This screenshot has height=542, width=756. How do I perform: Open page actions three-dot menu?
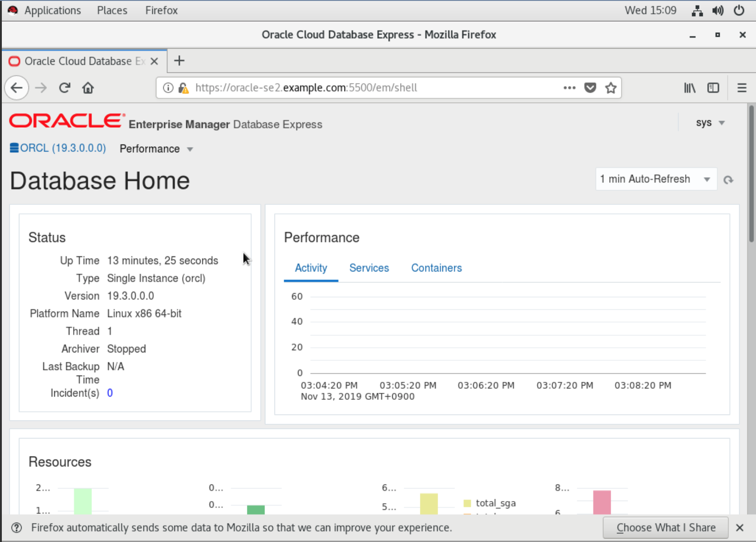(569, 87)
